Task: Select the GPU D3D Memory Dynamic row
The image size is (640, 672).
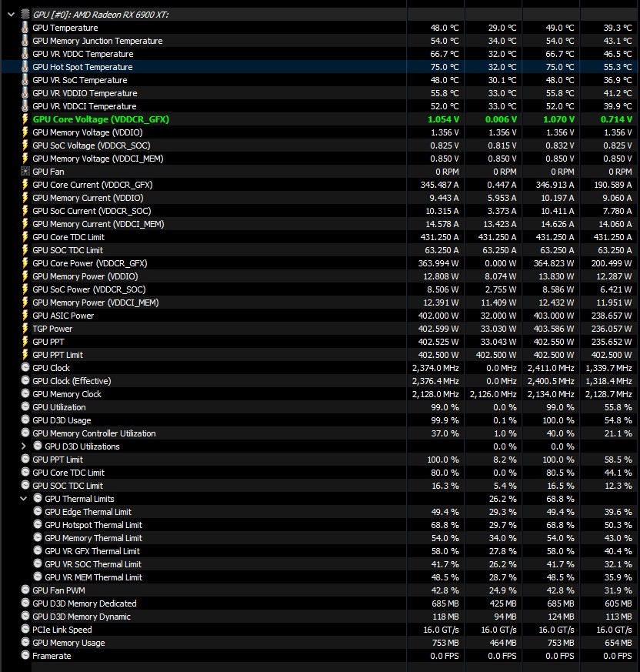Action: (x=319, y=617)
